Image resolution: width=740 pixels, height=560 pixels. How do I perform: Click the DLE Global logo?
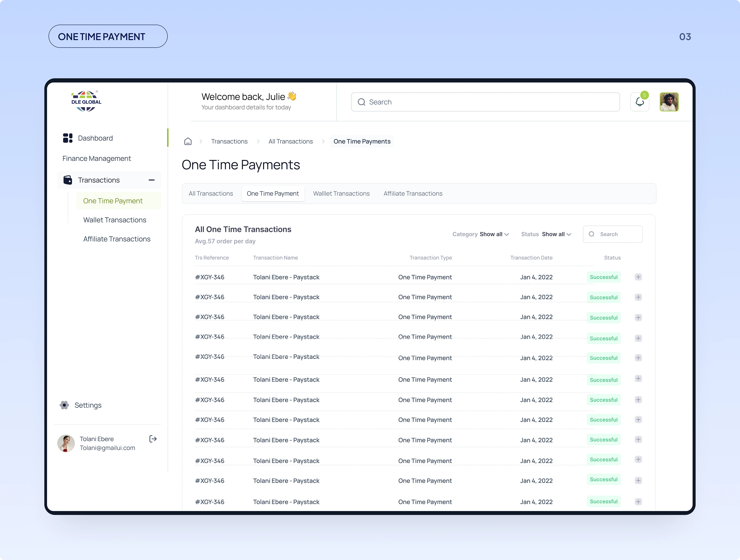pyautogui.click(x=86, y=101)
